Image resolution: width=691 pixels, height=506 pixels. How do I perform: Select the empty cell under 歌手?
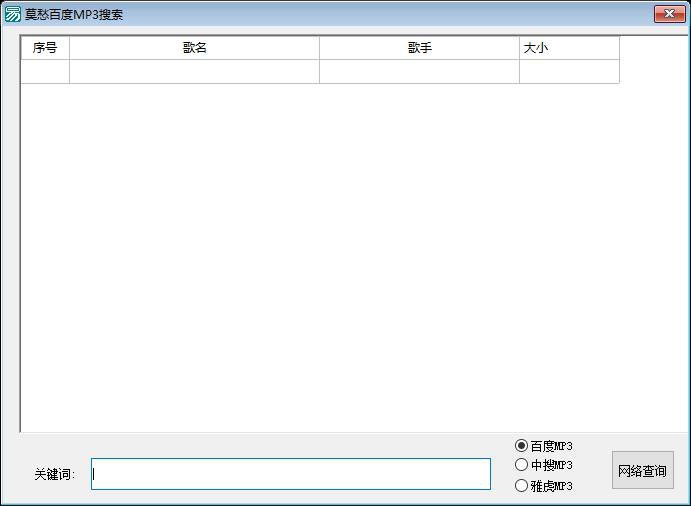419,71
